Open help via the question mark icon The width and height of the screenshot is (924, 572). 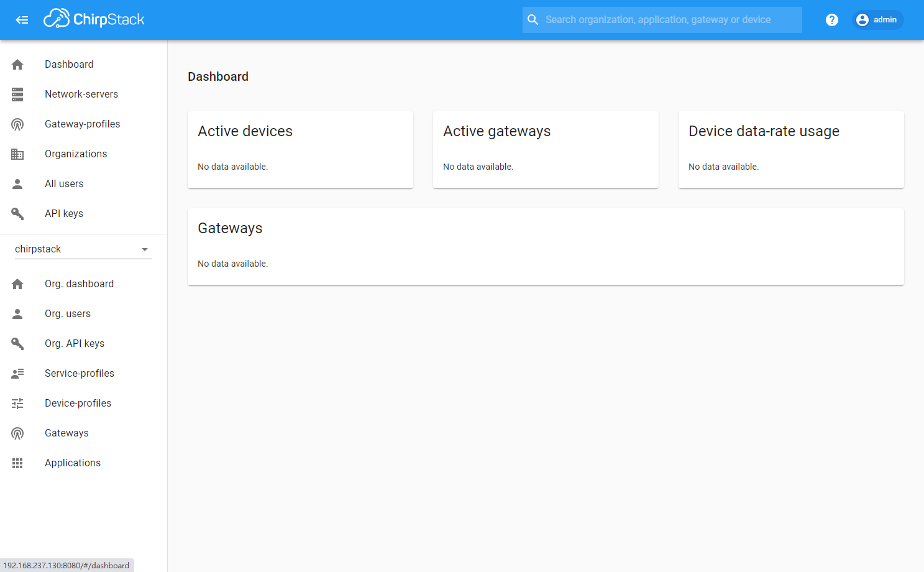pos(831,20)
